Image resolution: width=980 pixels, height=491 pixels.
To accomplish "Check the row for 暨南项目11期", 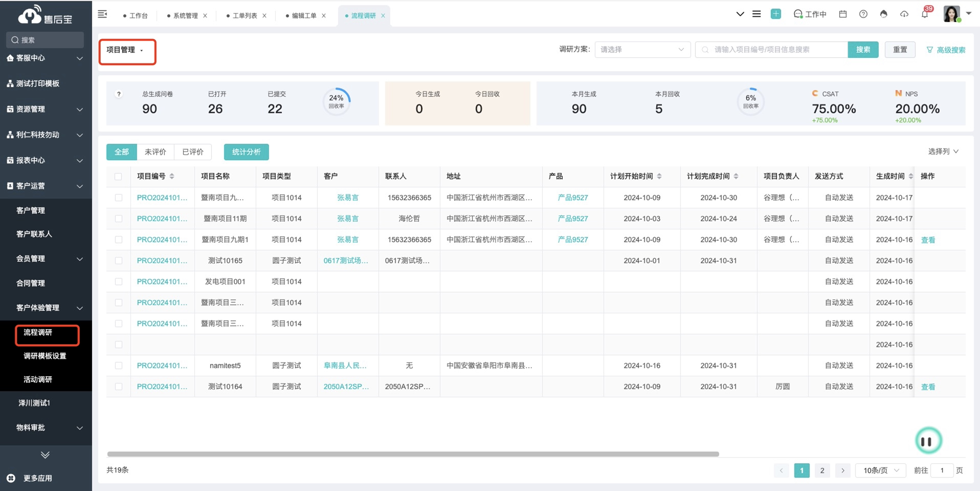I will click(x=119, y=219).
